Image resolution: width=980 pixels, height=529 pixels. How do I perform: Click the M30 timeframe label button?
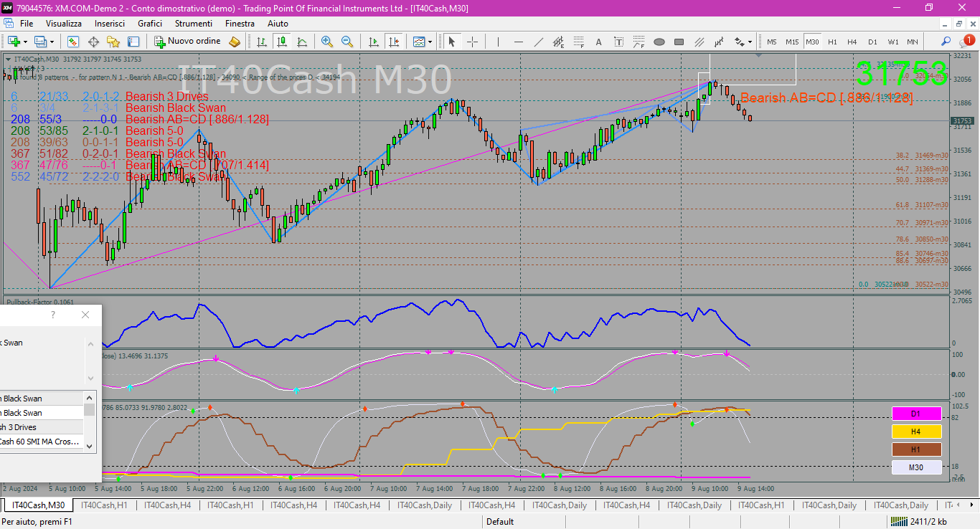pos(916,467)
